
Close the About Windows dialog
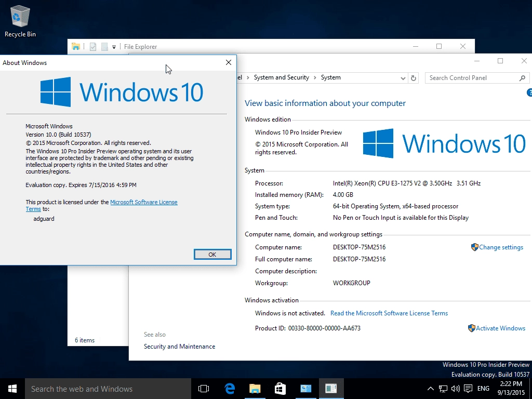pos(229,62)
